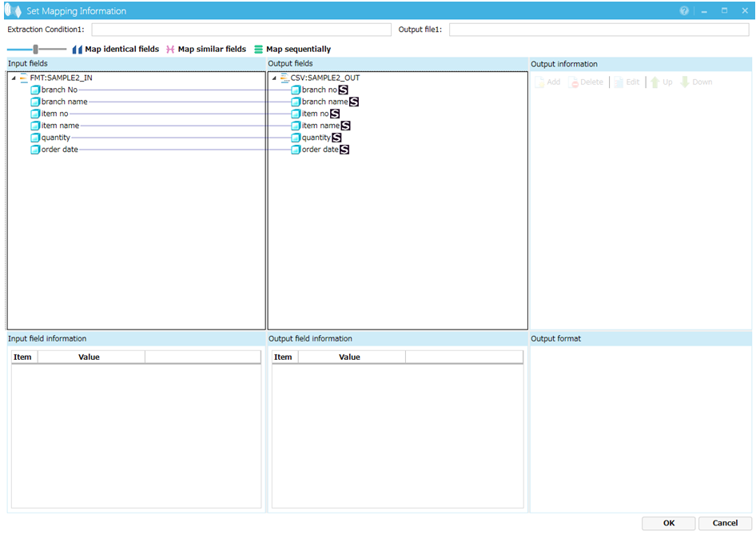
Task: Click the Value column header in Input field information
Action: (x=89, y=357)
